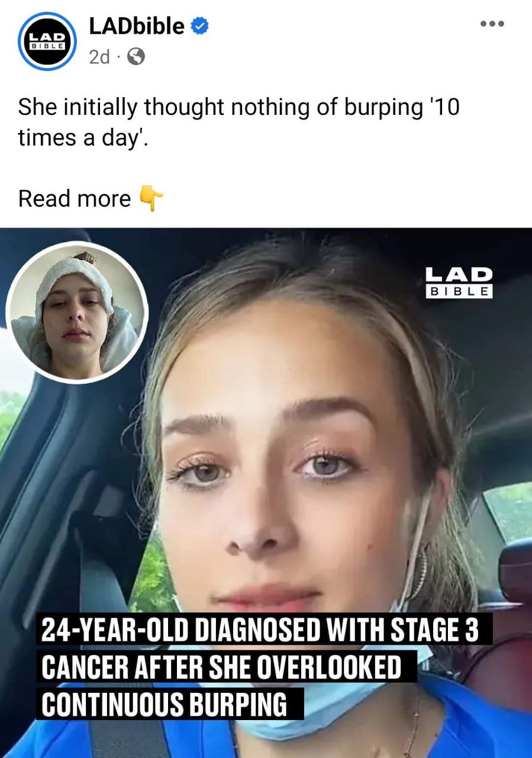Open the post's "2d" timestamp
The image size is (532, 758).
tap(99, 57)
